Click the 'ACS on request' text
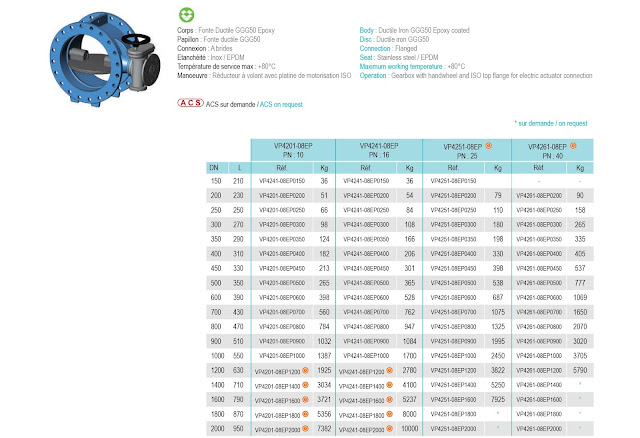The height and width of the screenshot is (438, 640). point(281,104)
